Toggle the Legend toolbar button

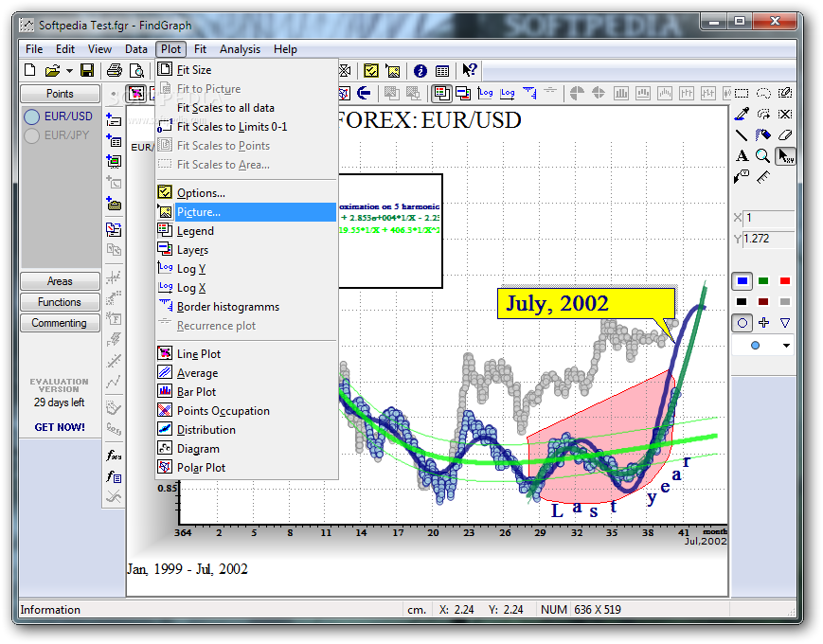tap(441, 94)
